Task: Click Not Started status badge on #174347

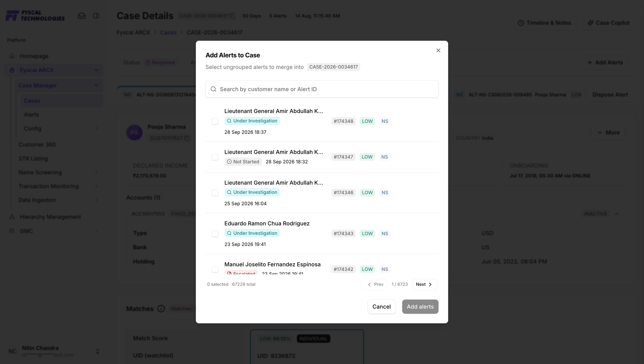Action: coord(243,162)
